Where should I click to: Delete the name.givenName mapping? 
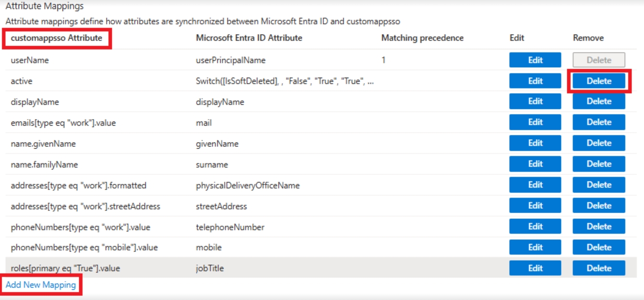tap(599, 143)
